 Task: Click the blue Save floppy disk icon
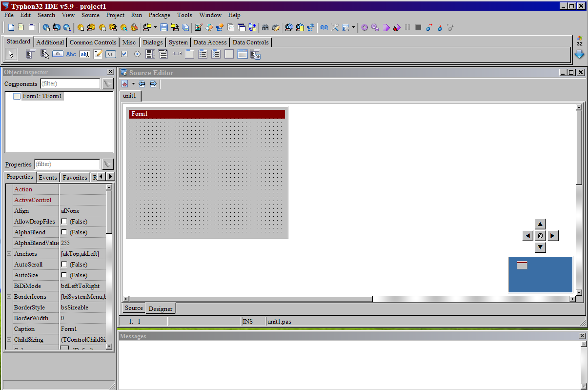pyautogui.click(x=164, y=27)
